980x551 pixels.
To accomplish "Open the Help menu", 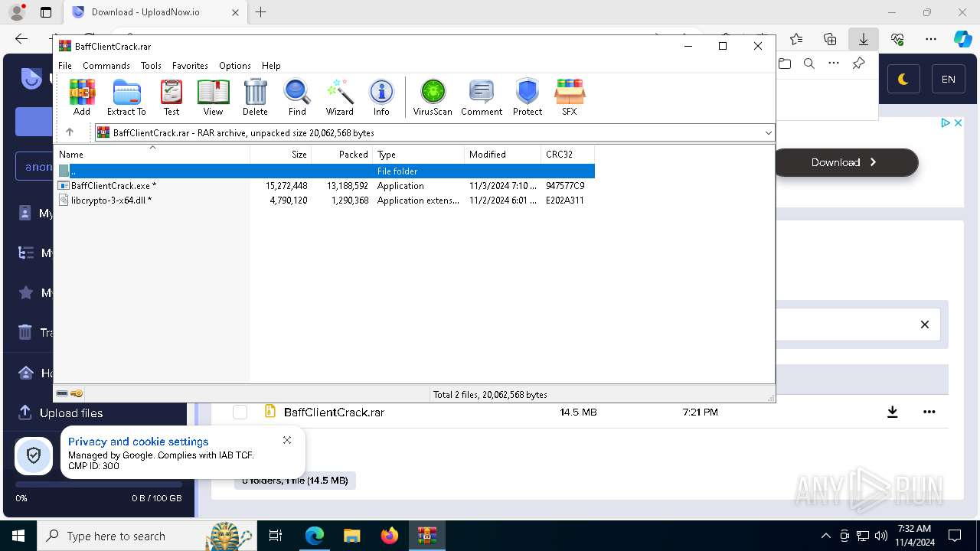I will [271, 66].
